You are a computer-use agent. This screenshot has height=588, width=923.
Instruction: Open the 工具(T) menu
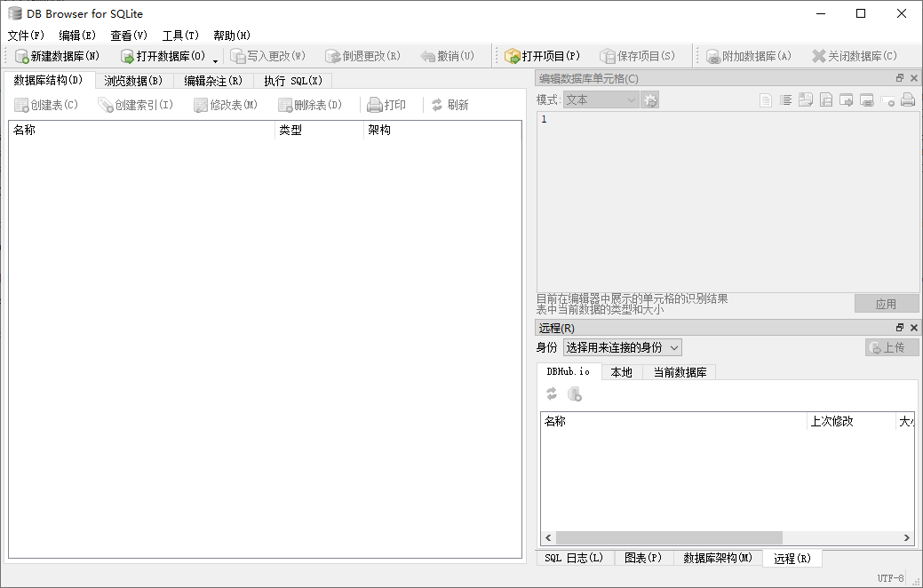[x=180, y=36]
